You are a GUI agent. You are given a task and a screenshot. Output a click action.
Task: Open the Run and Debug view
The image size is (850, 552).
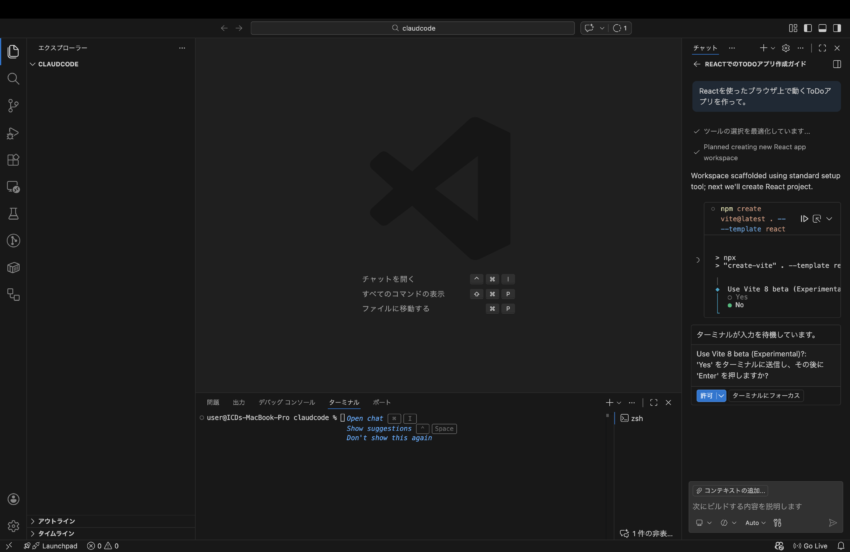(x=13, y=132)
